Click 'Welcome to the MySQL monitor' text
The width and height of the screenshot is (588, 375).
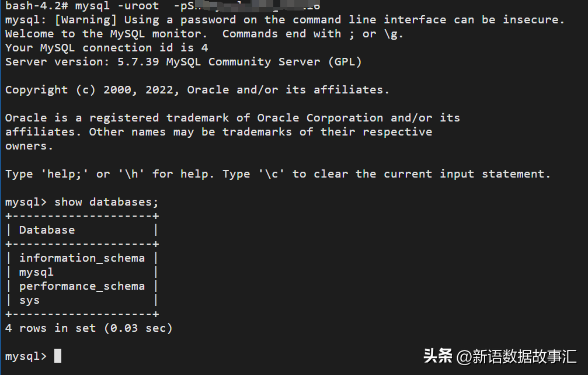point(106,34)
